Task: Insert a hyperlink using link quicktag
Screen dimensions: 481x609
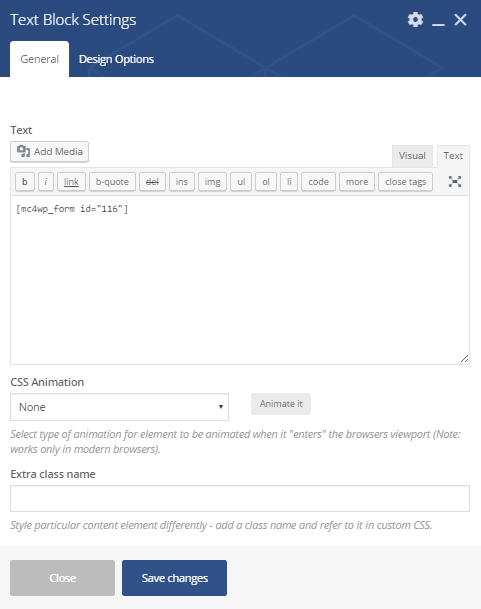Action: pos(71,182)
